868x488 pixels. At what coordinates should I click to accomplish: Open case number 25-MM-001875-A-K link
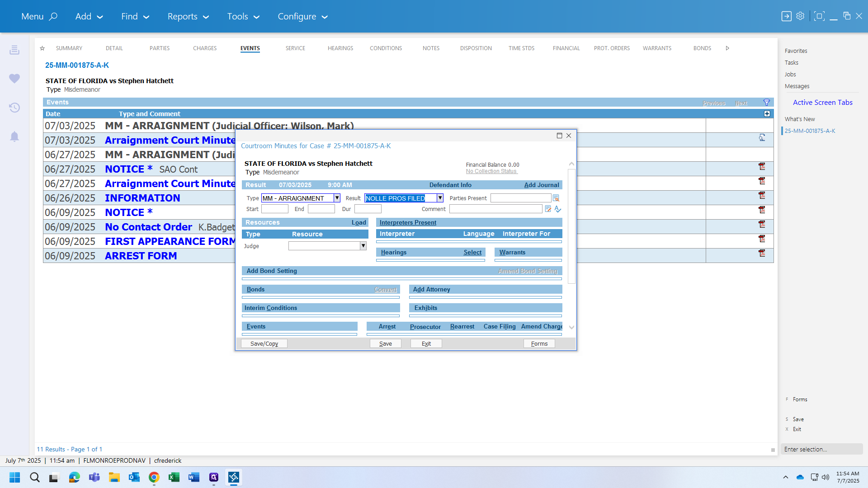[77, 65]
